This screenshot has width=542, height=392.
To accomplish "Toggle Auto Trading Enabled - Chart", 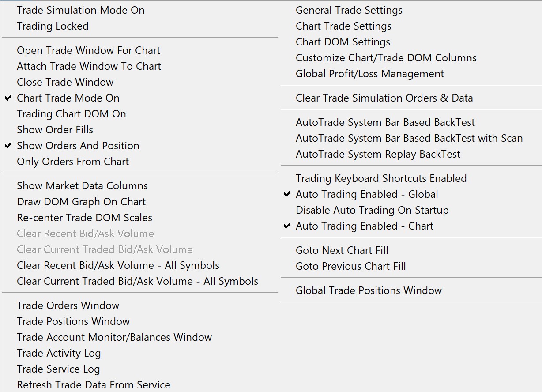I will point(364,226).
